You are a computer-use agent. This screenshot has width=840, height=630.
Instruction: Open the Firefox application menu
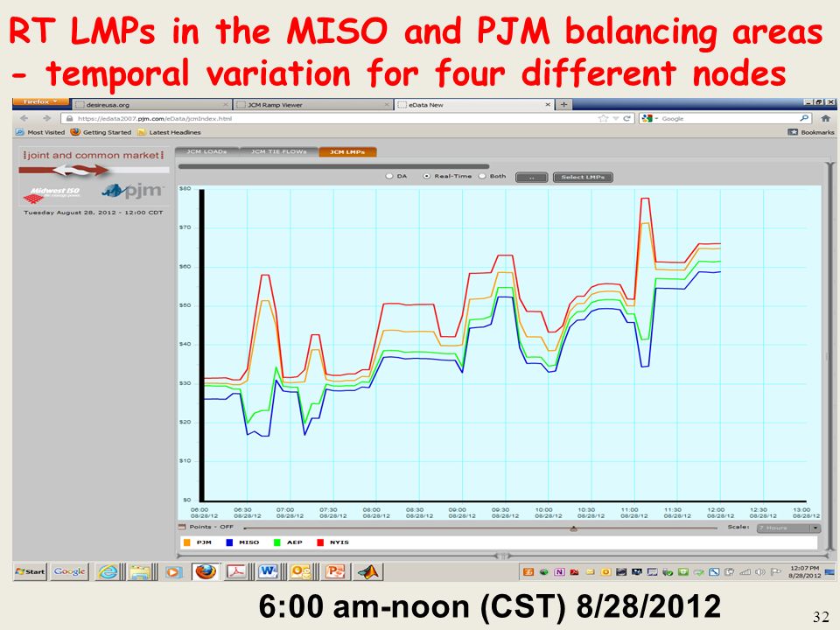click(41, 101)
